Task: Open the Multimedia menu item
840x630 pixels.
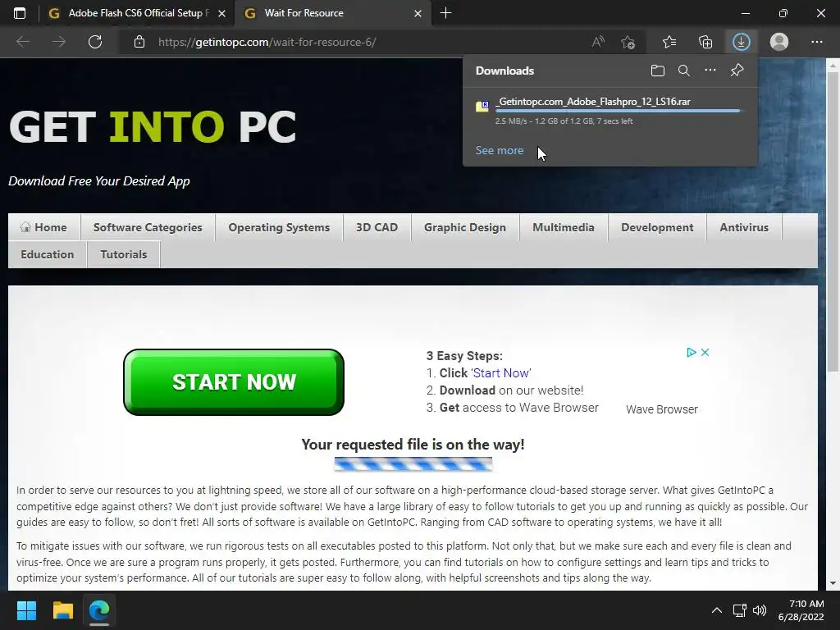Action: pyautogui.click(x=564, y=227)
